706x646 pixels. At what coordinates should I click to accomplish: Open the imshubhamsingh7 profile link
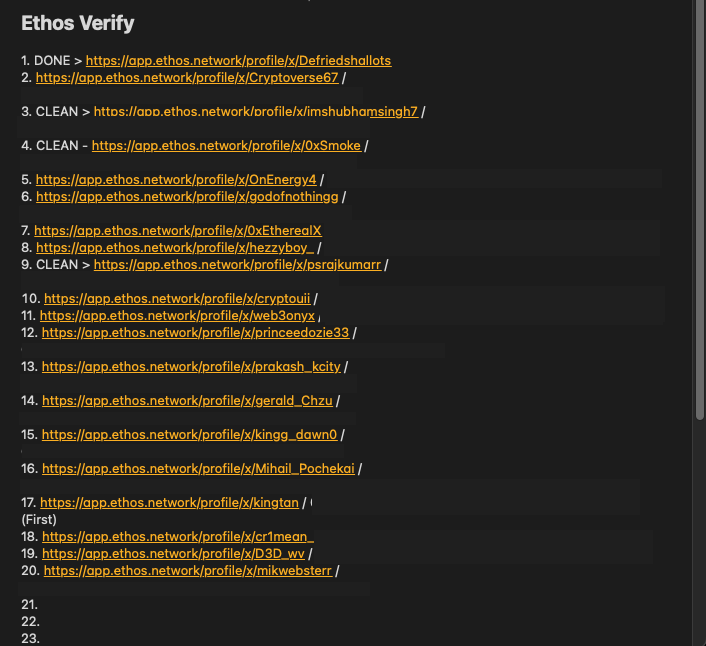point(256,112)
